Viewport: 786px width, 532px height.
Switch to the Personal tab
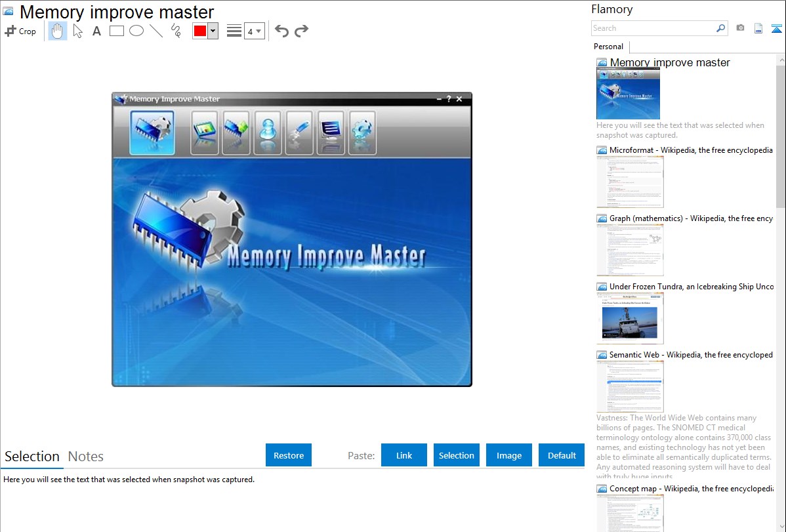(x=609, y=47)
